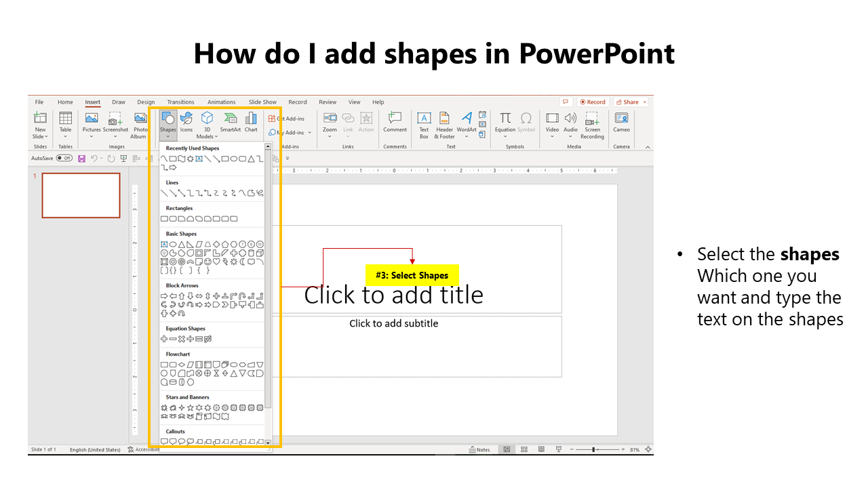Click the 'Click to add title' placeholder
The height and width of the screenshot is (488, 868).
[x=393, y=295]
